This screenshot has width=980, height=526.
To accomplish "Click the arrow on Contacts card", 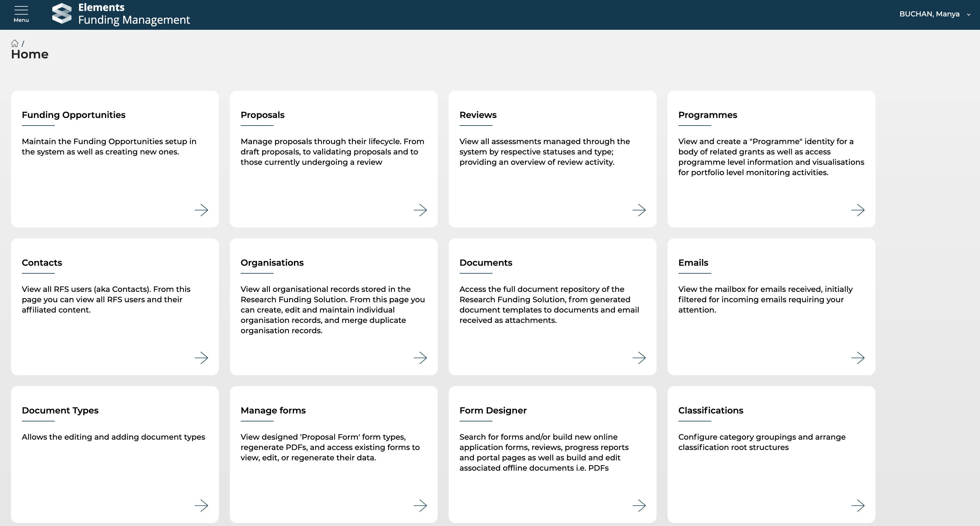I will [x=201, y=358].
